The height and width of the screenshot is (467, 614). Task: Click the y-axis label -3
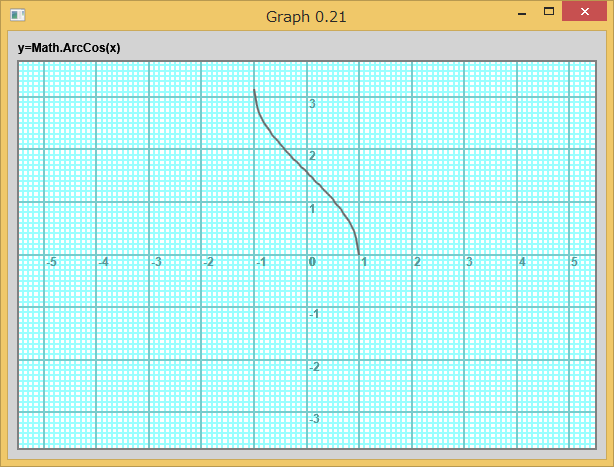point(314,419)
